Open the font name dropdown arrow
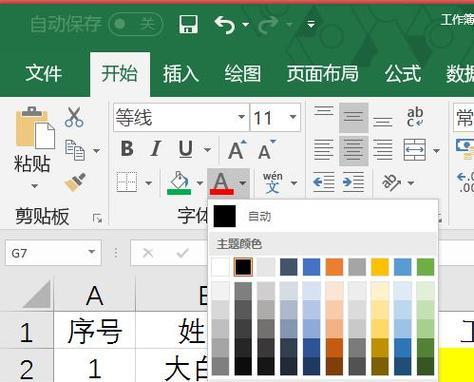Screen dimensions: 474x382 point(242,117)
